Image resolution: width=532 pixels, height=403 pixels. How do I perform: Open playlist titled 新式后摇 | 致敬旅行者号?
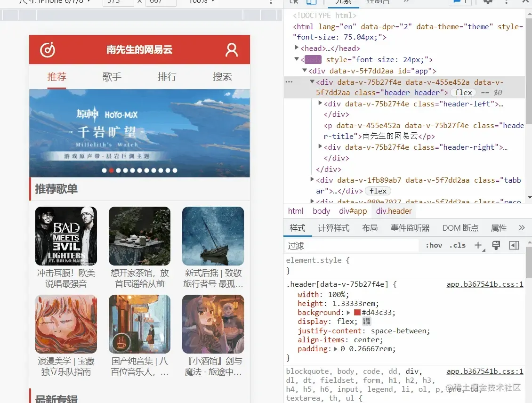[213, 278]
